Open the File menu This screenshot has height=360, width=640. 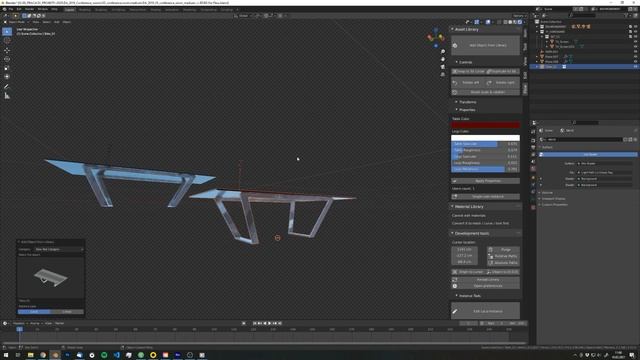point(11,9)
